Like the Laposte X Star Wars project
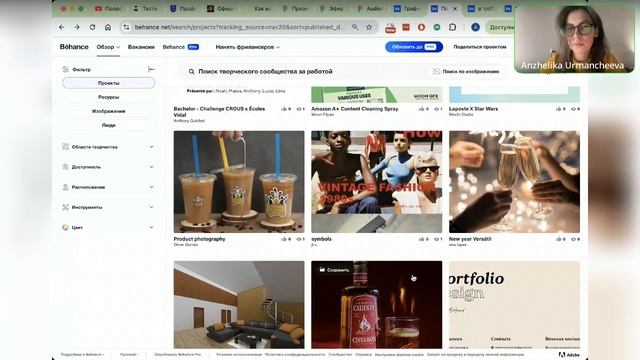Image resolution: width=640 pixels, height=360 pixels. (x=558, y=109)
